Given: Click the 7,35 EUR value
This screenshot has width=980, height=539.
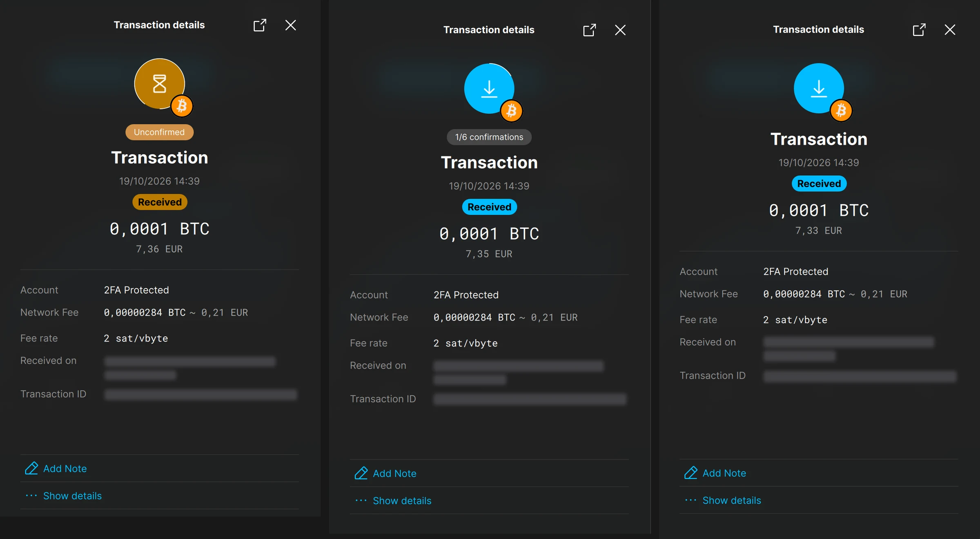Looking at the screenshot, I should point(489,254).
